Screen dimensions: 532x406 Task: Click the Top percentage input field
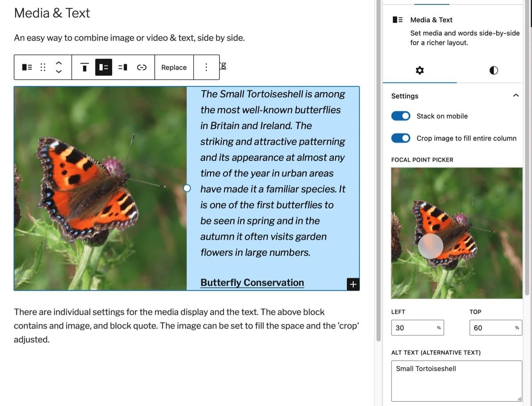click(x=490, y=328)
